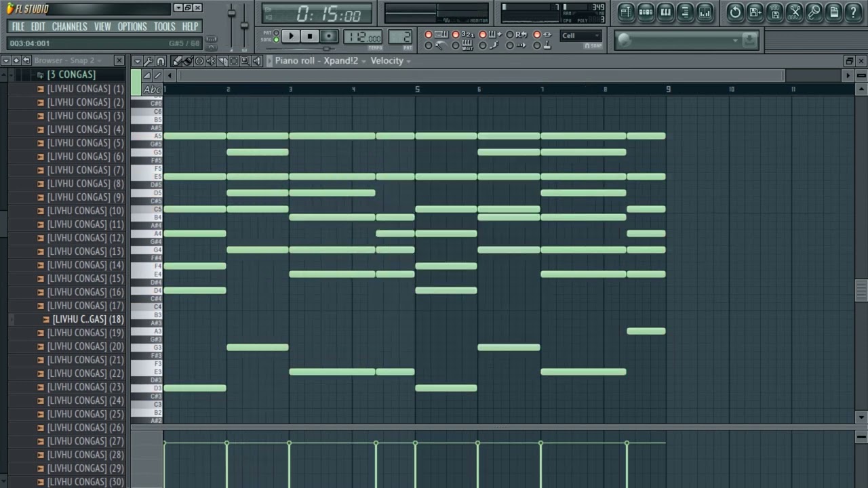Open the project info page icon
The width and height of the screenshot is (868, 488).
point(833,12)
